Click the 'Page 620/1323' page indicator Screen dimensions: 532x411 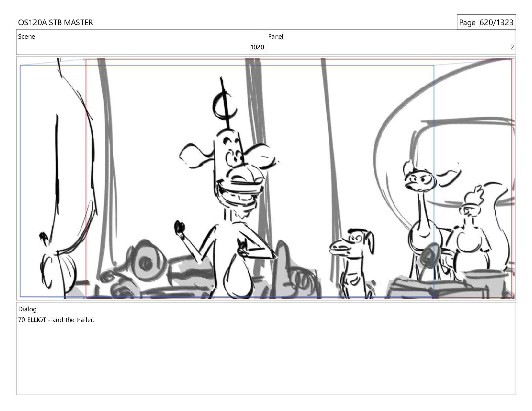coord(486,22)
